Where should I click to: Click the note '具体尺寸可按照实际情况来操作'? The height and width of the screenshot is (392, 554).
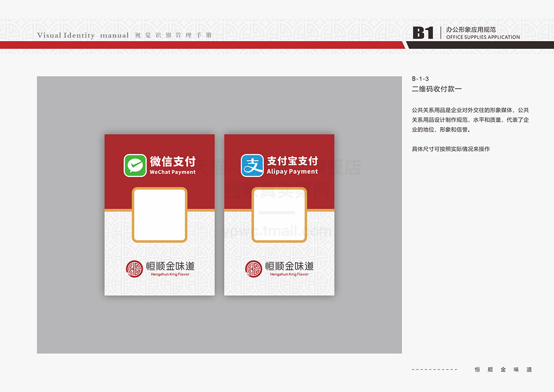click(x=451, y=149)
